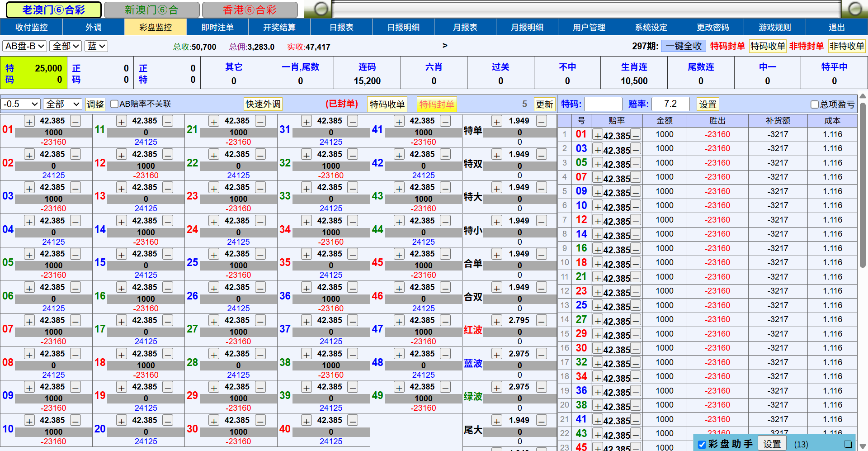Open the 蓝 color dropdown

96,46
